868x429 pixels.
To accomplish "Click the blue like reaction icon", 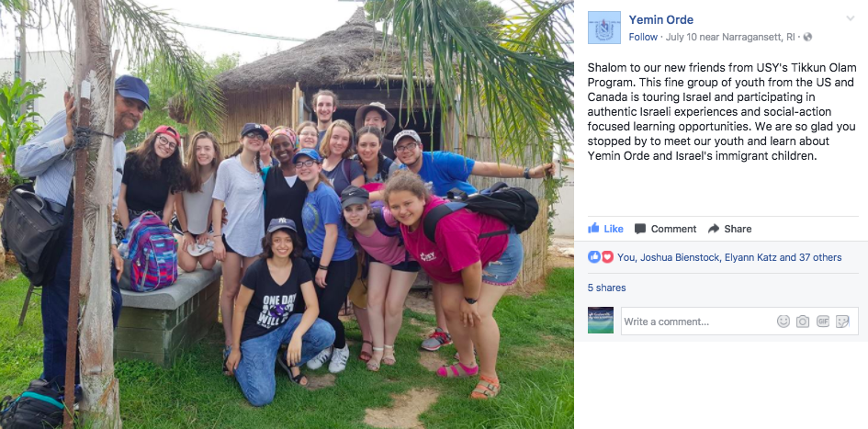I will (594, 257).
